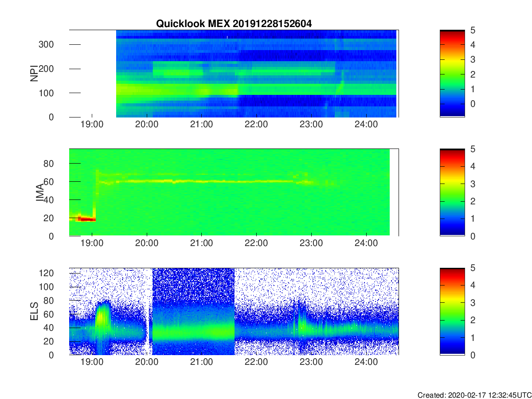Click "20:00" tick label under ELS panel
Viewport: 532px width, 399px height.
coord(147,362)
